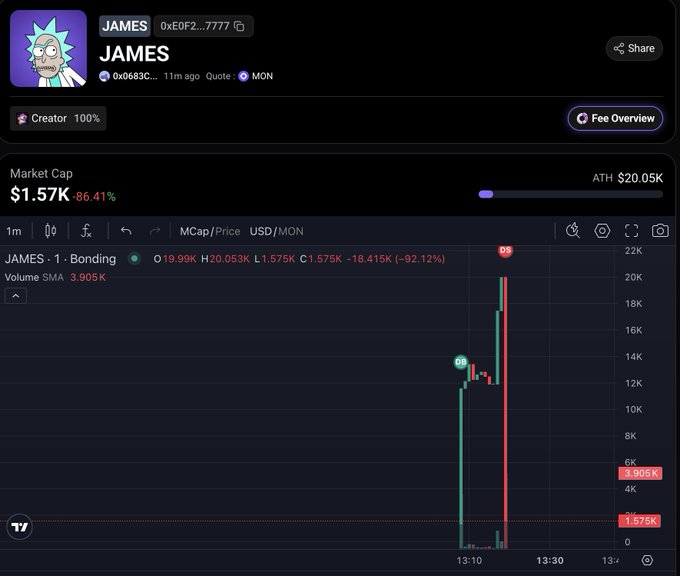Undo the last chart action
This screenshot has height=576, width=680.
click(x=126, y=231)
